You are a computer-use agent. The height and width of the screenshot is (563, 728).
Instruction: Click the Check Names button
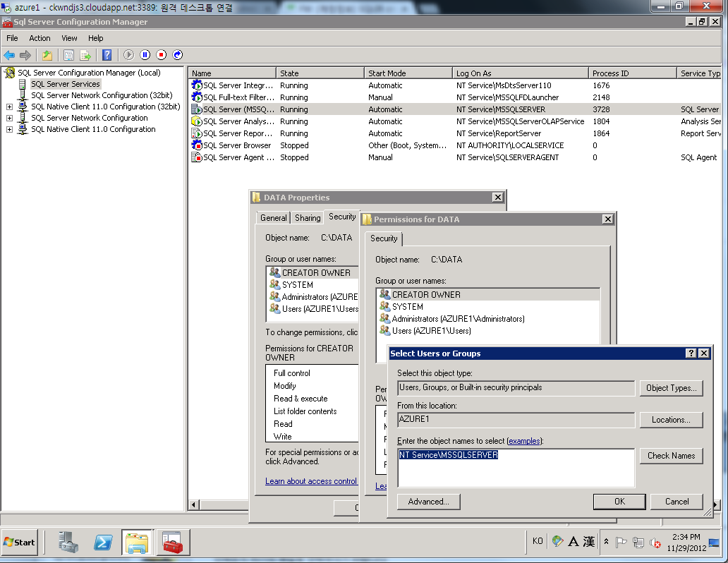click(x=672, y=456)
